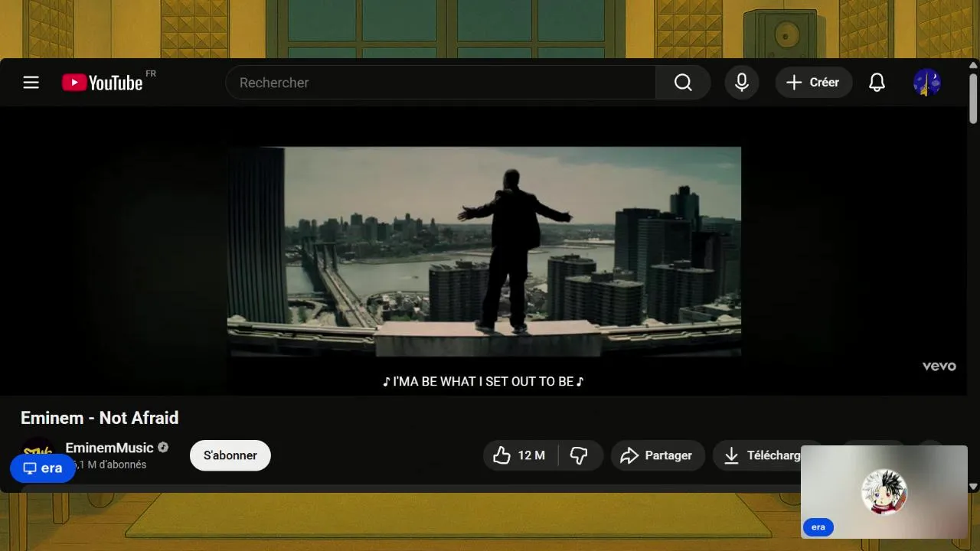The image size is (980, 551).
Task: Click the scrollbar up arrow
Action: point(973,64)
